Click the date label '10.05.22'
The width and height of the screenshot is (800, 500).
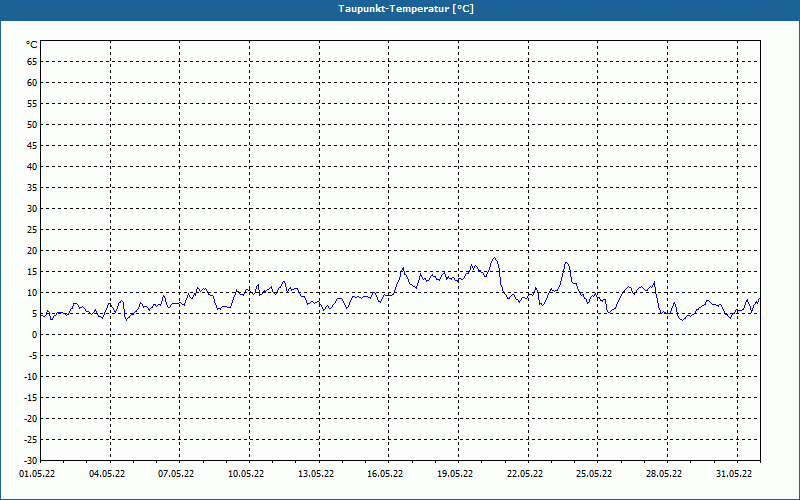tap(246, 474)
